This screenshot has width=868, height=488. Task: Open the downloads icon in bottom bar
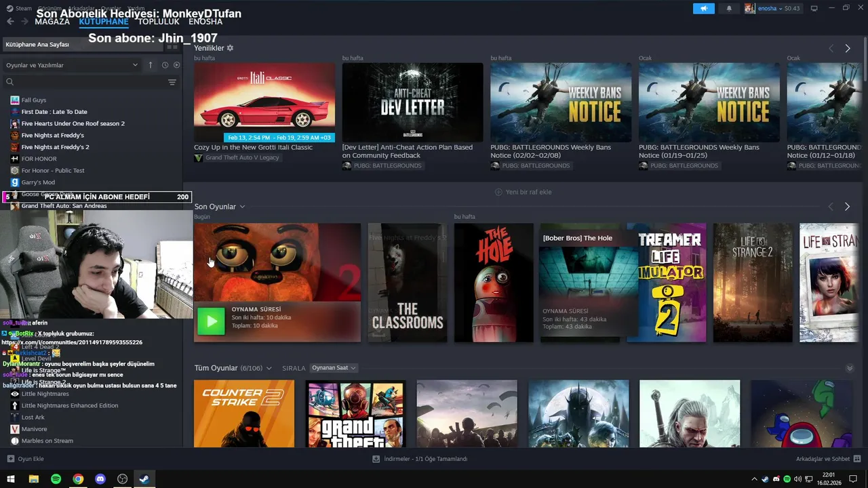pos(376,459)
